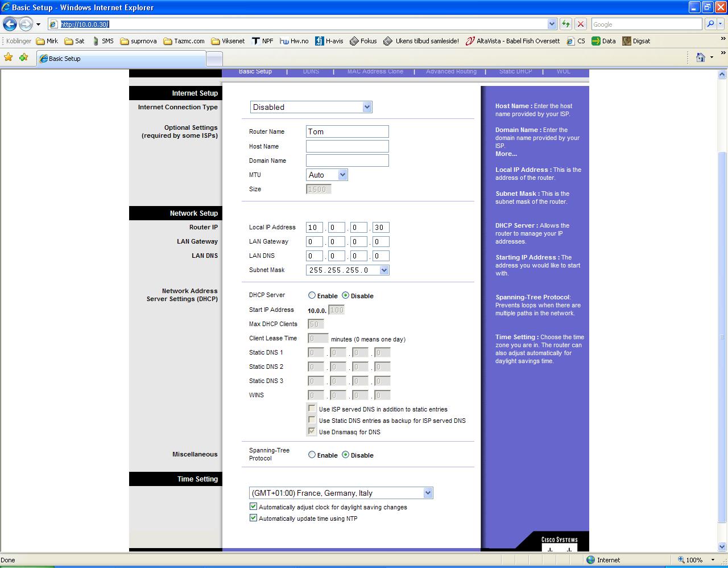The height and width of the screenshot is (568, 728).
Task: Open the Home page icon
Action: click(x=701, y=57)
